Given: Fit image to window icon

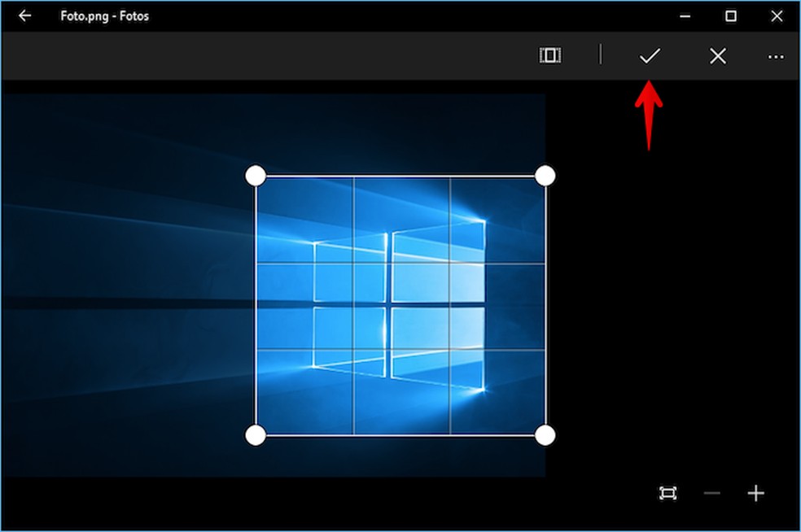Looking at the screenshot, I should click(667, 493).
